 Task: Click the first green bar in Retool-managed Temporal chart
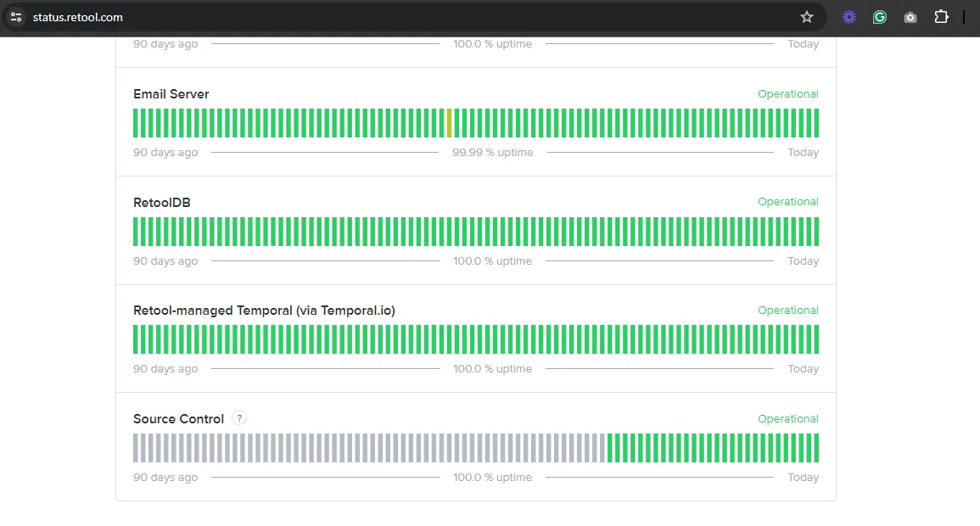pyautogui.click(x=136, y=340)
